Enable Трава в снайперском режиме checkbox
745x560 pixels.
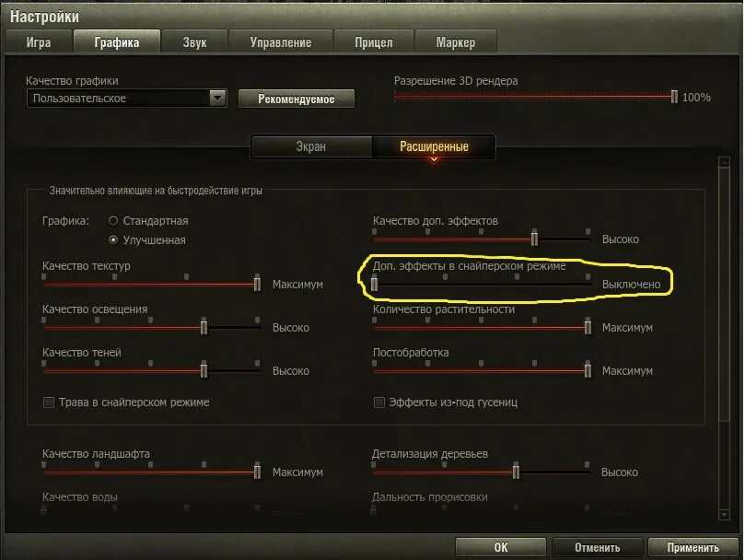pos(49,402)
